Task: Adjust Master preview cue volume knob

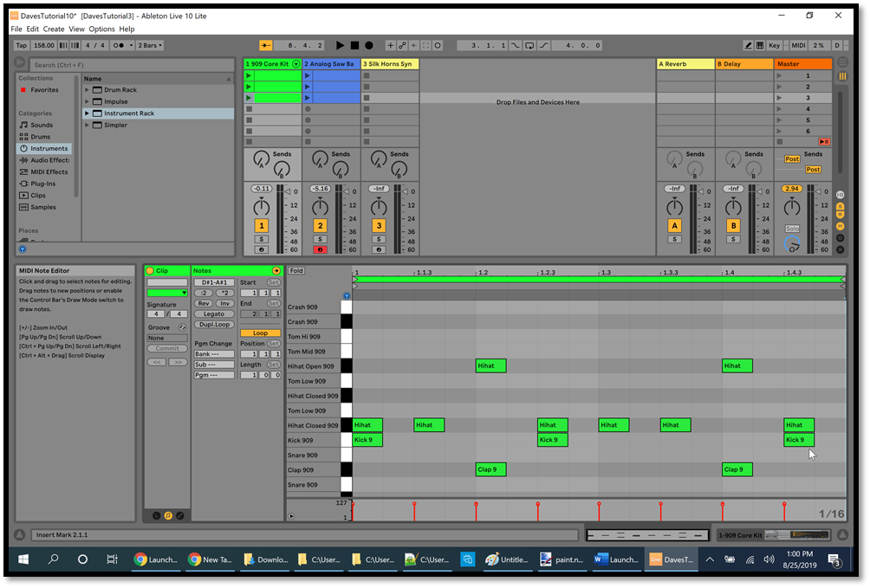Action: click(792, 244)
